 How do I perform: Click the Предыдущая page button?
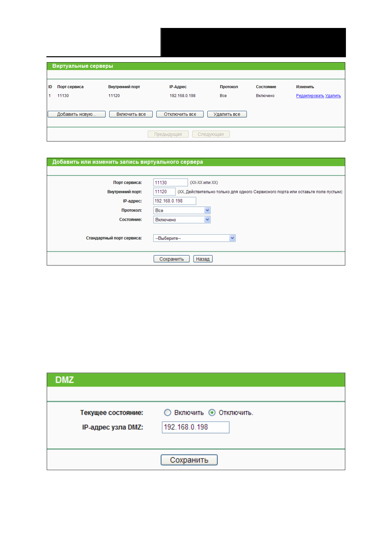168,134
